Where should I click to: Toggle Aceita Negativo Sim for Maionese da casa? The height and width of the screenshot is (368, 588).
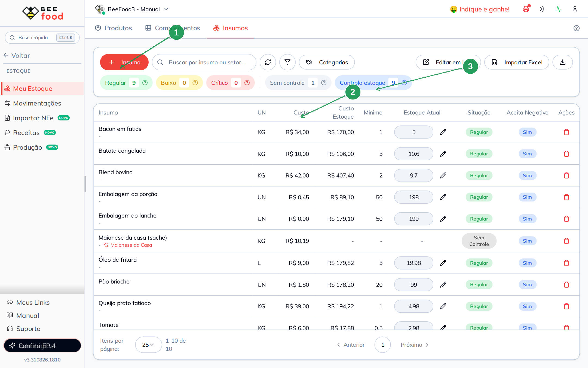(x=527, y=241)
